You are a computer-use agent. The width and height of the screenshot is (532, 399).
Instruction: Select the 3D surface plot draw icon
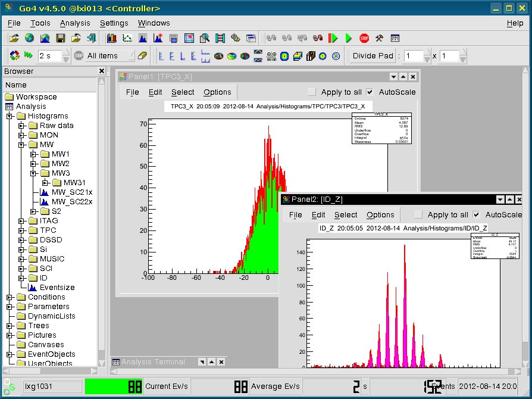297,56
